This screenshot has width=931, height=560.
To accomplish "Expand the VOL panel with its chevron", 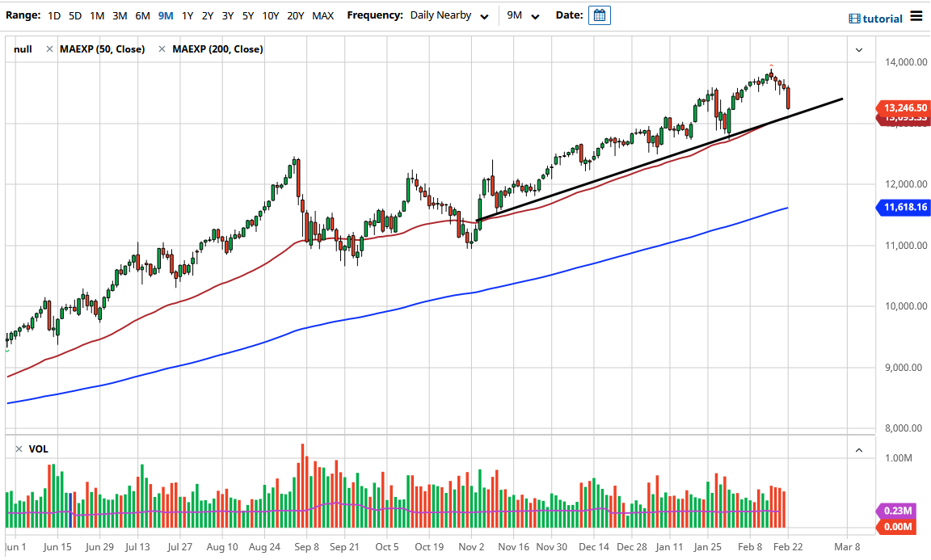I will tap(859, 448).
